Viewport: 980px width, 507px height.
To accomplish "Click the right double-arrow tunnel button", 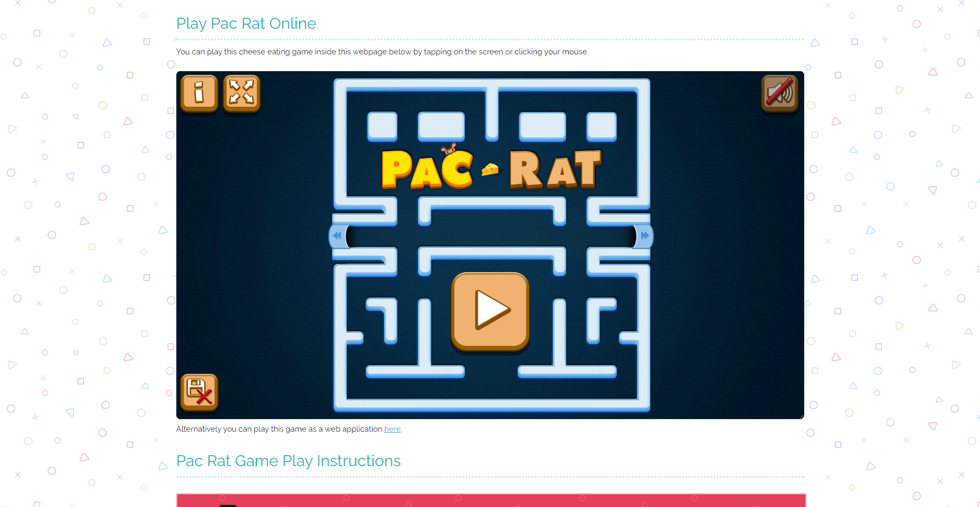I will (x=645, y=236).
